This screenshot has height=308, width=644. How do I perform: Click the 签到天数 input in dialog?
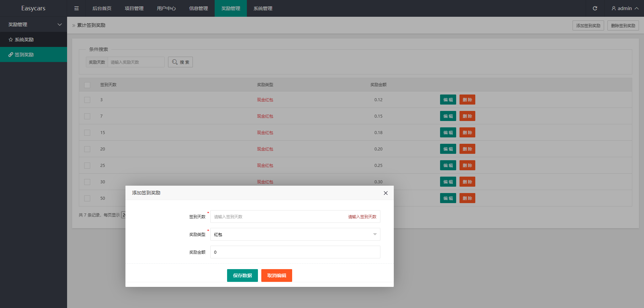pyautogui.click(x=278, y=217)
